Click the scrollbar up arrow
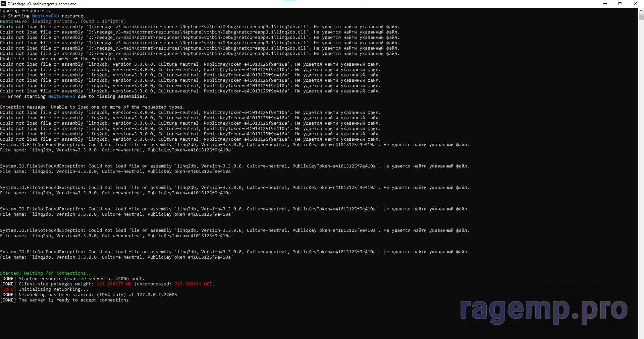 point(641,11)
